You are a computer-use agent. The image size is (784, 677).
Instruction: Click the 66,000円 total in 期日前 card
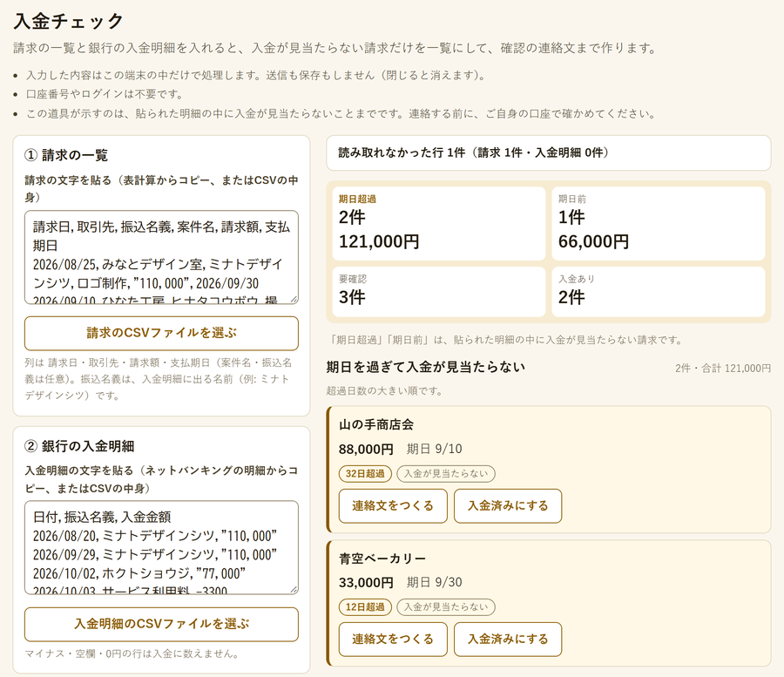click(x=593, y=241)
